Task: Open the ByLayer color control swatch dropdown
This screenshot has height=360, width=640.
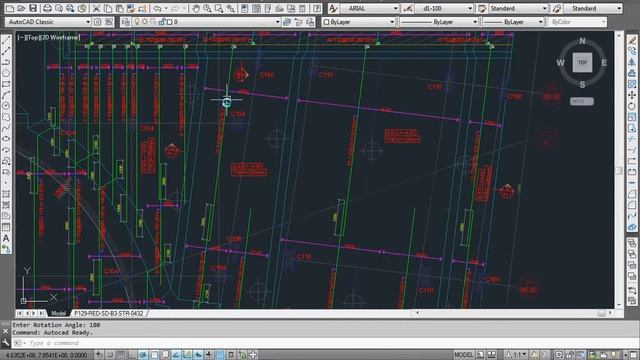Action: point(358,22)
